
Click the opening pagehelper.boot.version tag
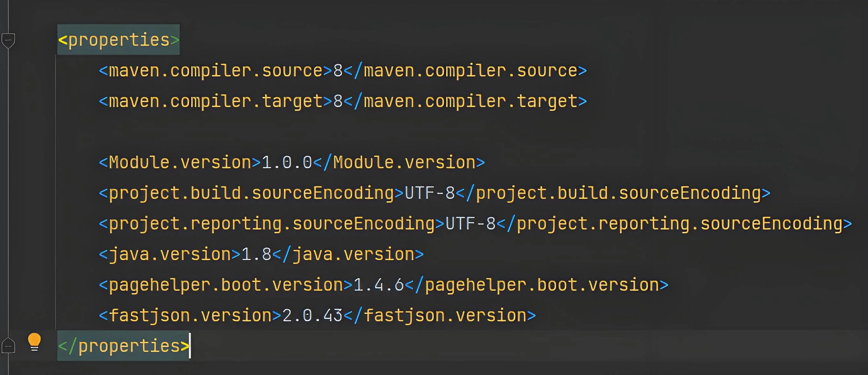point(226,285)
